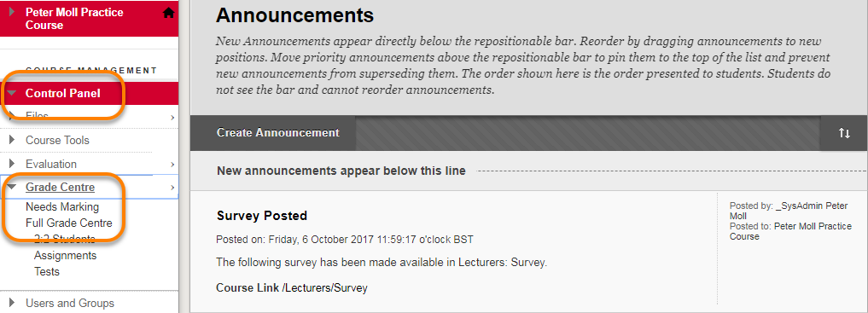The height and width of the screenshot is (313, 868).
Task: Open the Peter Moll Practice Course link
Action: click(75, 18)
